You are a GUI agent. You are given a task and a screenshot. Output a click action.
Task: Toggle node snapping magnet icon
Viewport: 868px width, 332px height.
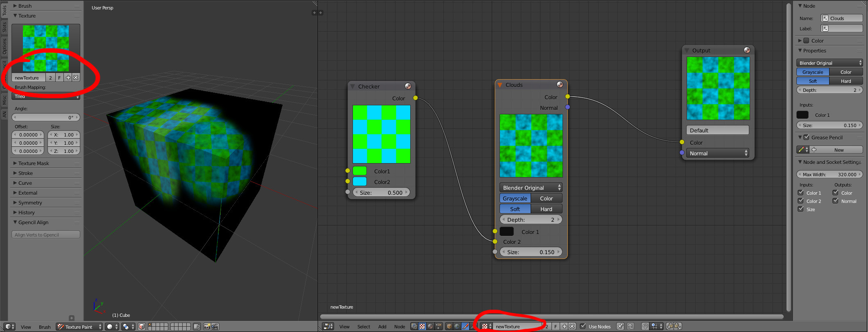pos(645,326)
